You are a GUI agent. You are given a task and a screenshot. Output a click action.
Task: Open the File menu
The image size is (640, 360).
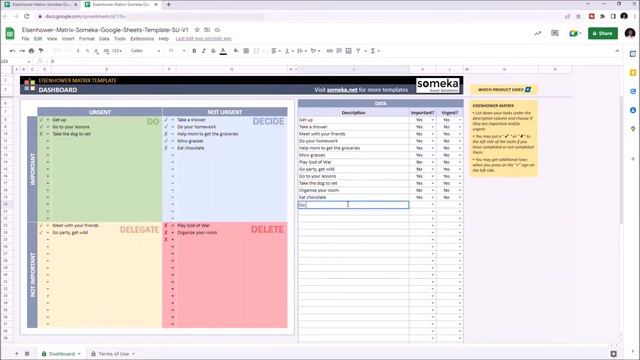pyautogui.click(x=25, y=39)
